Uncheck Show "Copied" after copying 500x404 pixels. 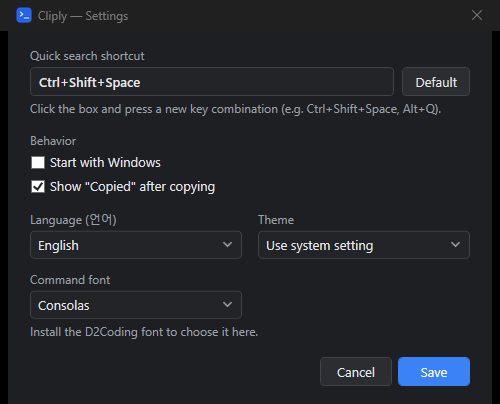pos(38,187)
